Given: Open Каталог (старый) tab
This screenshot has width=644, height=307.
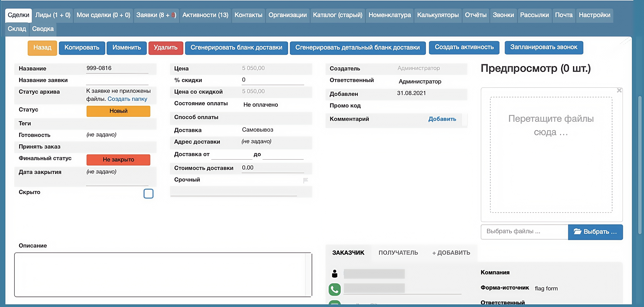Looking at the screenshot, I should coord(337,15).
